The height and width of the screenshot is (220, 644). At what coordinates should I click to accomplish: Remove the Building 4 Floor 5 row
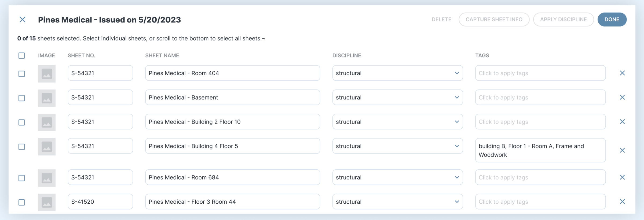point(622,150)
